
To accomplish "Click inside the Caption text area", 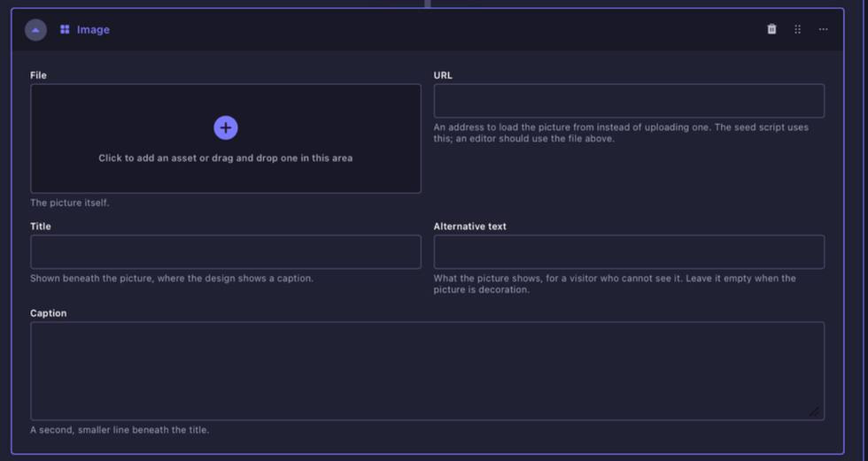I will [x=427, y=371].
